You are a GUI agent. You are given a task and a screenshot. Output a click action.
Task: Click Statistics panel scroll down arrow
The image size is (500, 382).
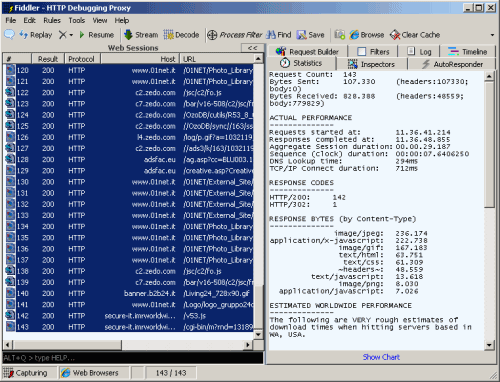tap(489, 345)
